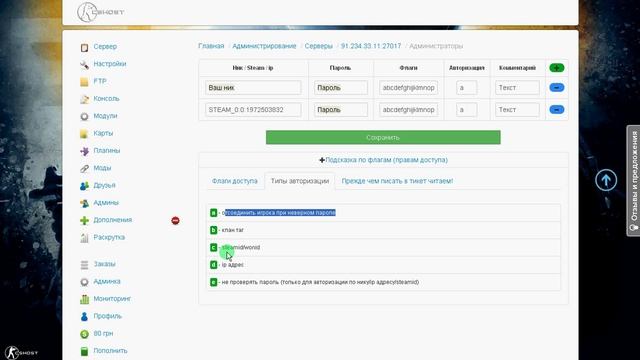Open Пополнить menu link in sidebar

(110, 351)
